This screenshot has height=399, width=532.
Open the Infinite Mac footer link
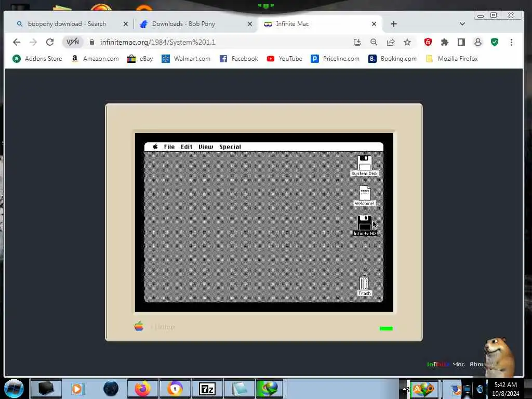[x=445, y=364]
